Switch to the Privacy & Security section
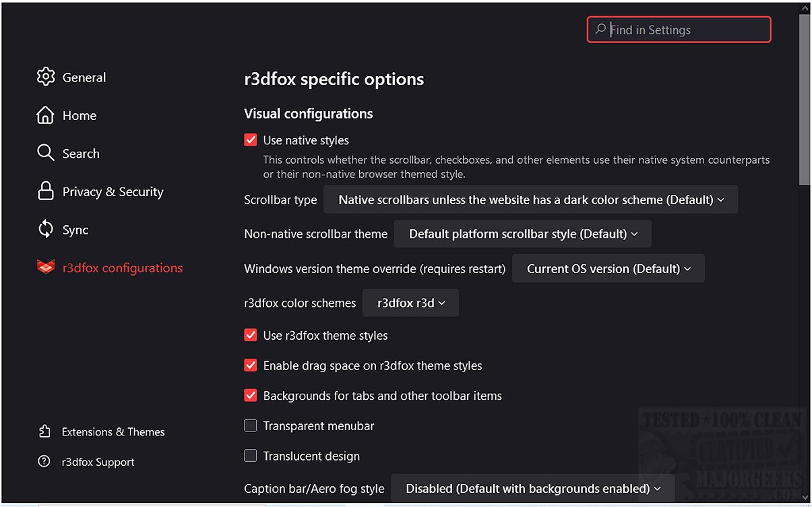 click(112, 191)
